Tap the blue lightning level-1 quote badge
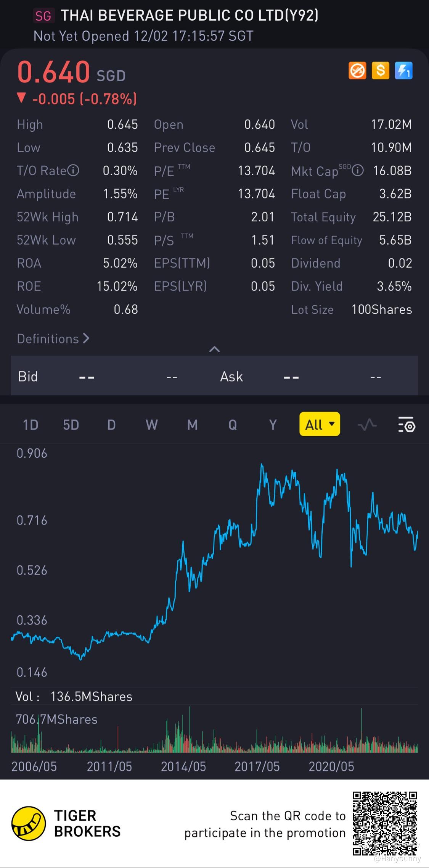429x868 pixels. [x=403, y=71]
